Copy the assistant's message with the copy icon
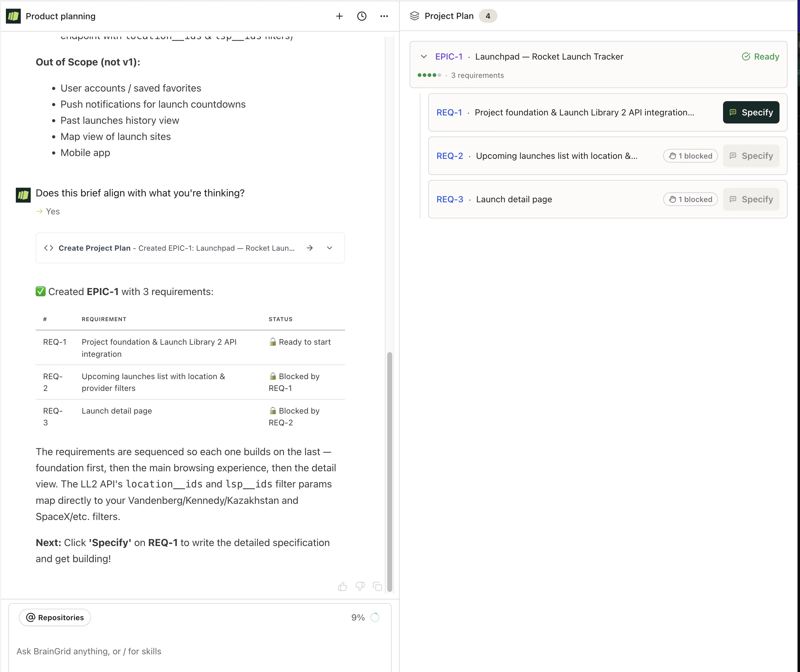This screenshot has height=672, width=800. coord(377,587)
